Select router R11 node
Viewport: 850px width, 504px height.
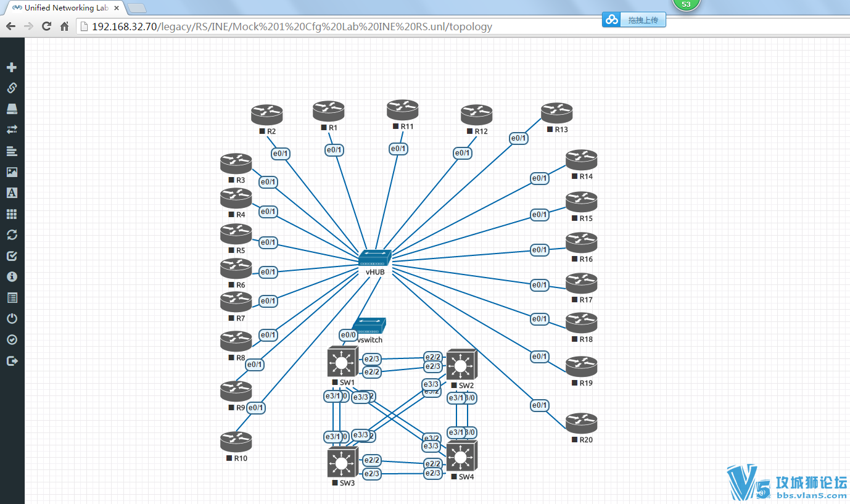pyautogui.click(x=402, y=110)
